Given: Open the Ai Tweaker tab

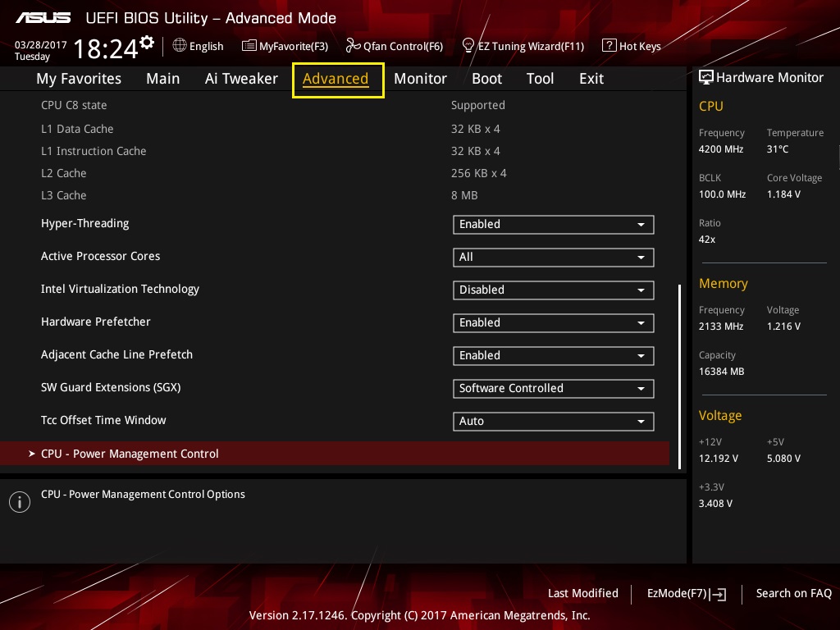Looking at the screenshot, I should tap(241, 79).
